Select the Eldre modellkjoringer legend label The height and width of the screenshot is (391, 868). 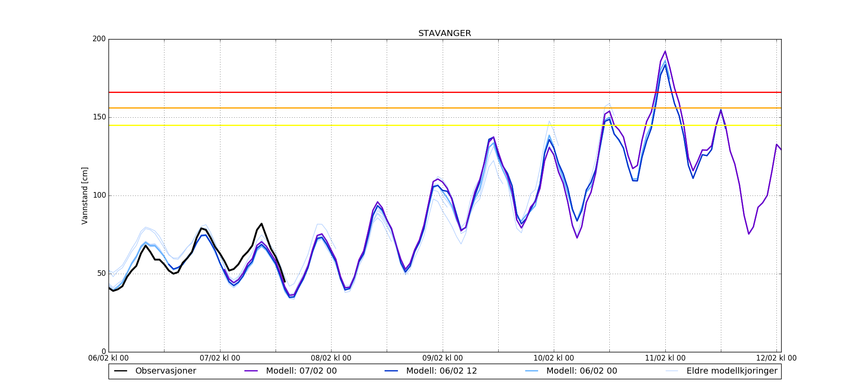coord(732,371)
